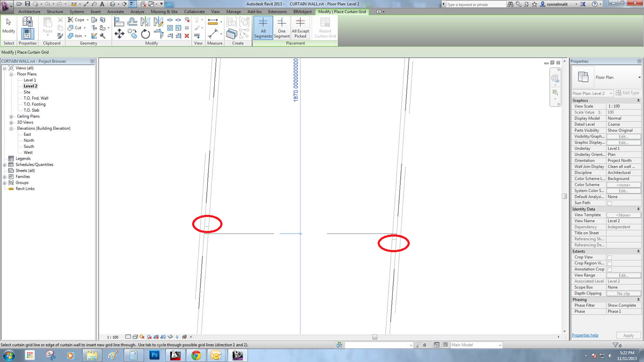The height and width of the screenshot is (362, 644).
Task: Toggle the Annotation Crop checkbox
Action: point(609,270)
